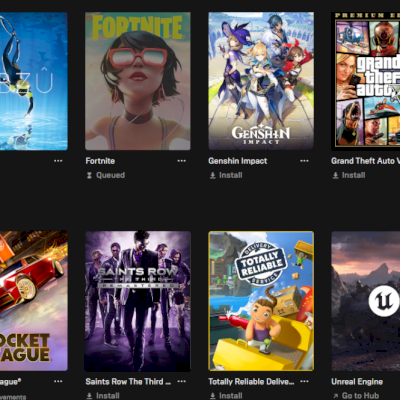Open the three-dot menu for Saints Row The Third
This screenshot has width=400, height=400.
pos(182,381)
